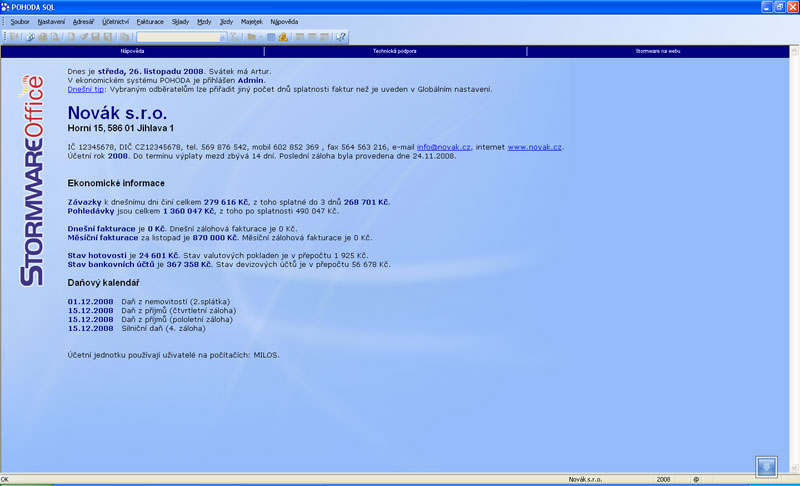Switch to the Technická podpora tab
Viewport: 800px width, 486px height.
[395, 51]
